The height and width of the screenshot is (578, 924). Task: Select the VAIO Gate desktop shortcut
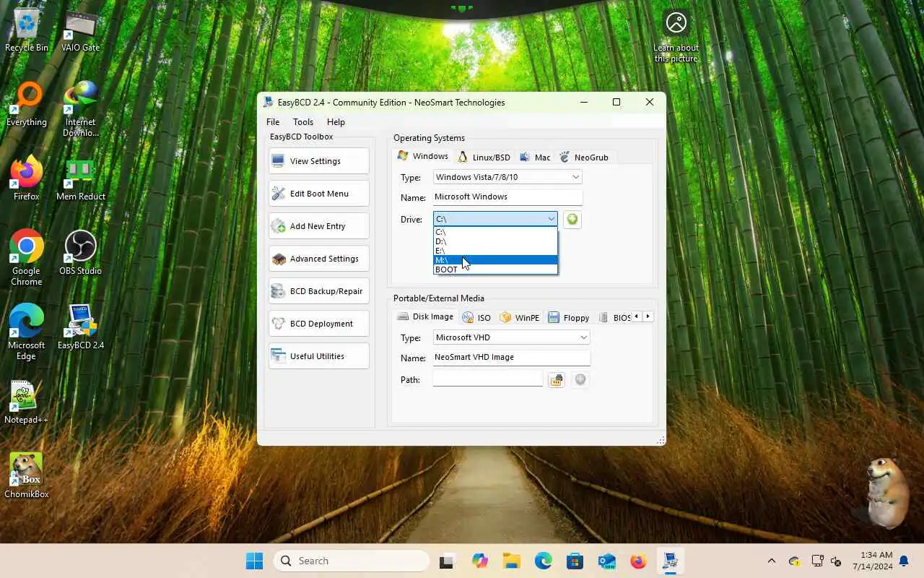[x=80, y=31]
